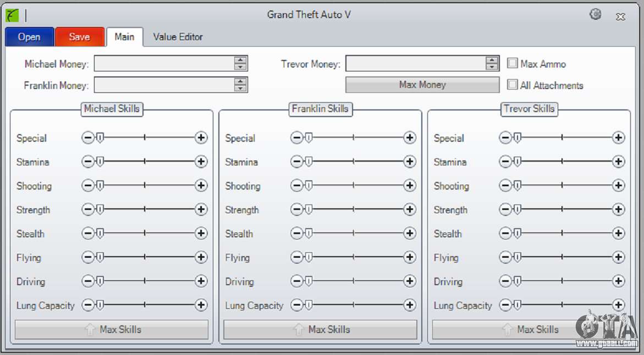Click Franklin's Strength slider thumb
644x355 pixels.
(x=309, y=210)
